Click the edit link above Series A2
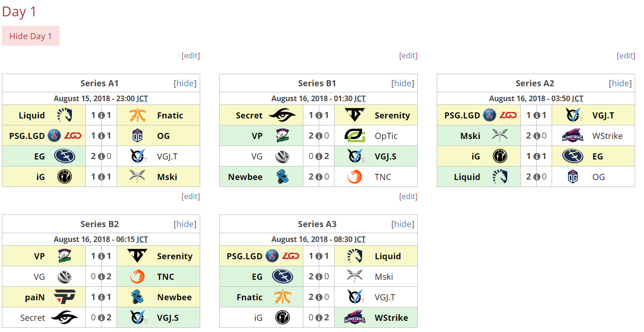Viewport: 644px width, 332px height. click(x=626, y=55)
